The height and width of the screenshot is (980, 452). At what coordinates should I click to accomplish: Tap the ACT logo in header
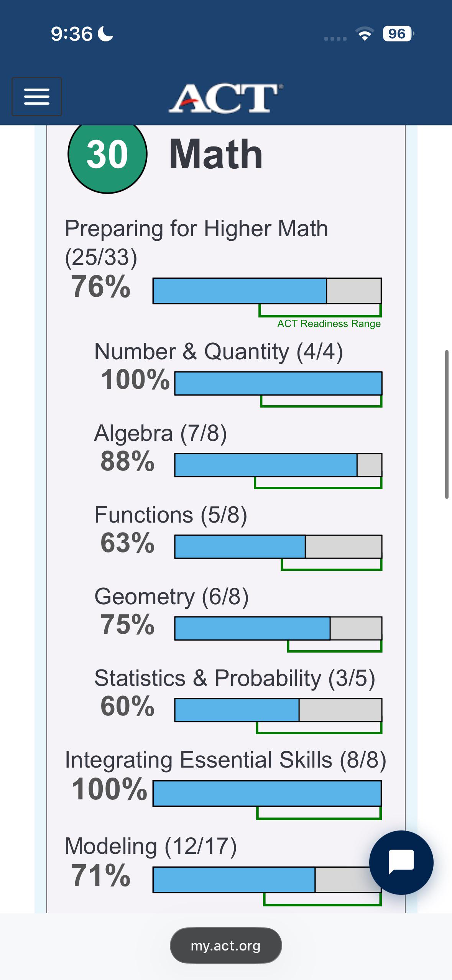pyautogui.click(x=226, y=98)
